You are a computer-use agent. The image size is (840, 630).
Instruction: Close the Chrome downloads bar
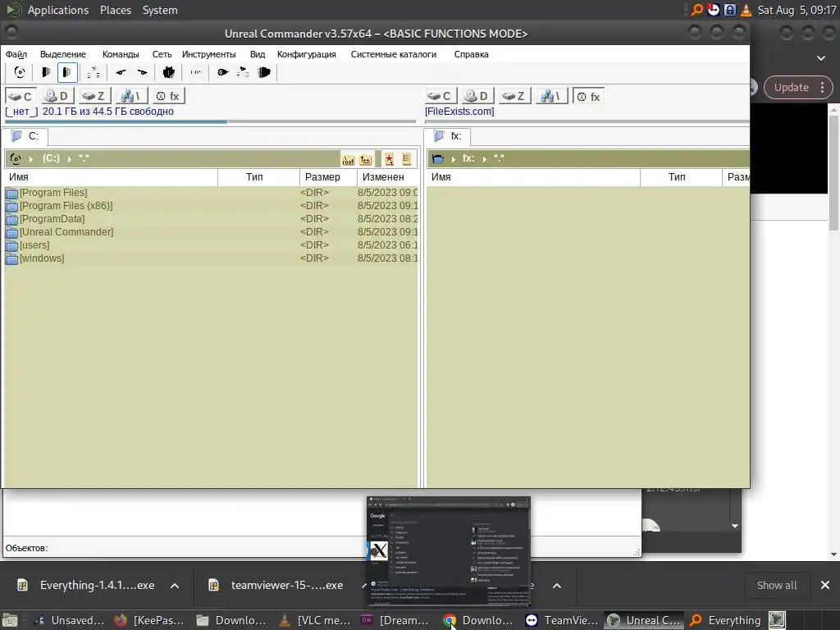pos(825,586)
